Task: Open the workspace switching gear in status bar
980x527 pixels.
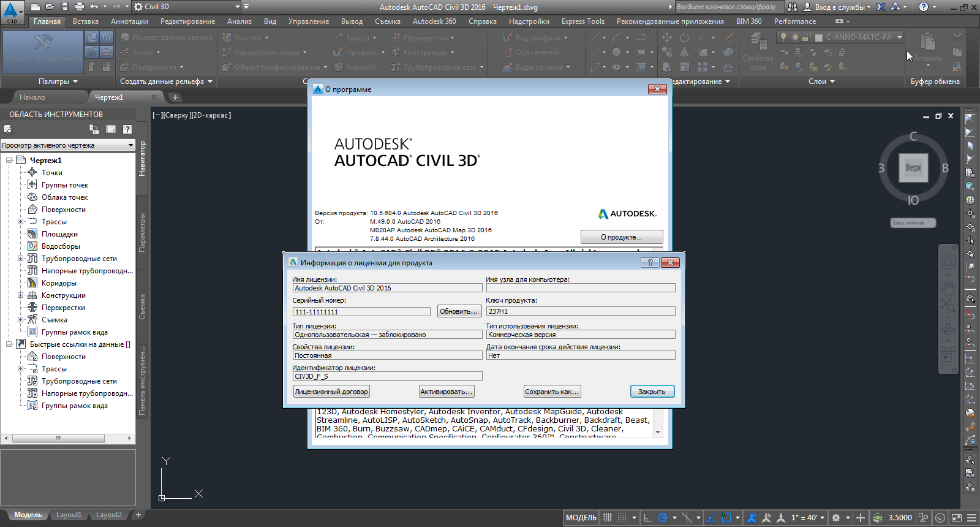Action: tap(836, 518)
